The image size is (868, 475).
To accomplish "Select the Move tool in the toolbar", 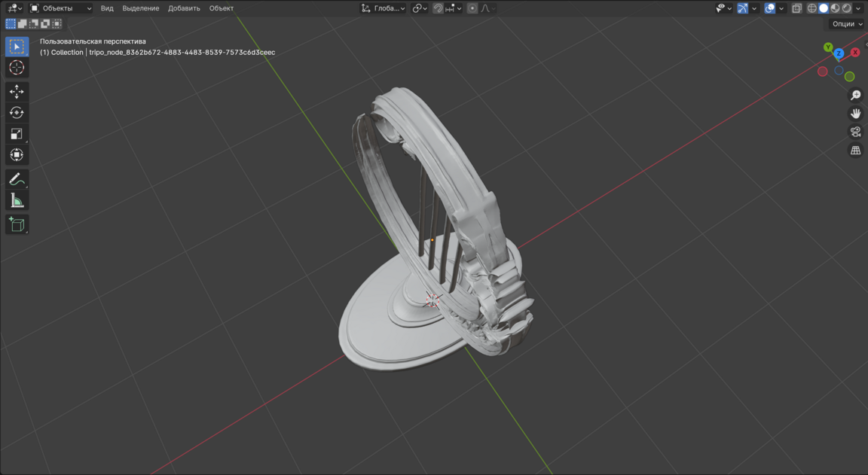I will pos(17,91).
